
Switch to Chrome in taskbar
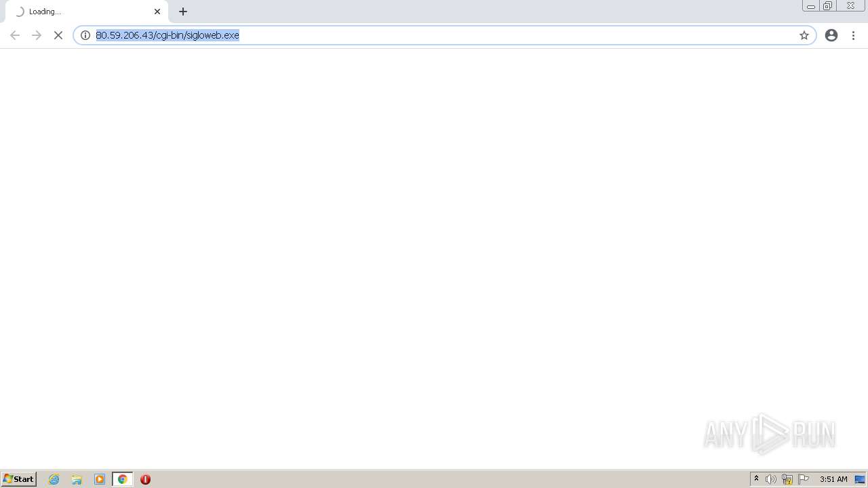[123, 479]
